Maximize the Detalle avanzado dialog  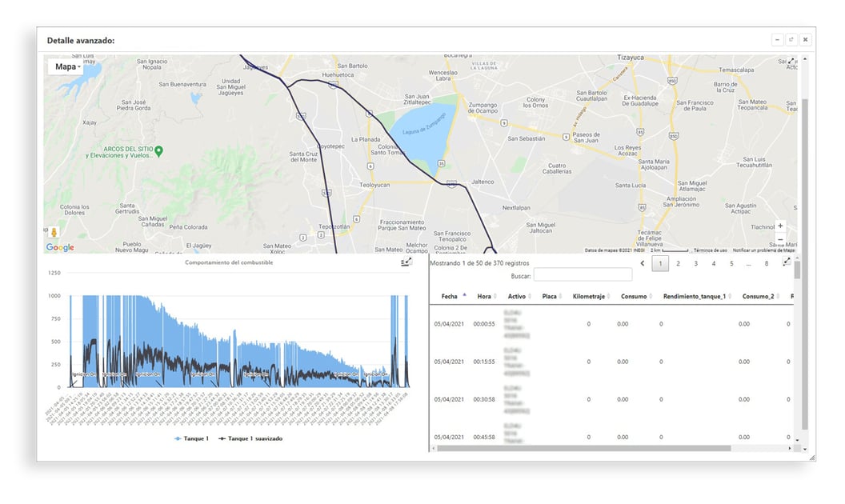click(791, 39)
